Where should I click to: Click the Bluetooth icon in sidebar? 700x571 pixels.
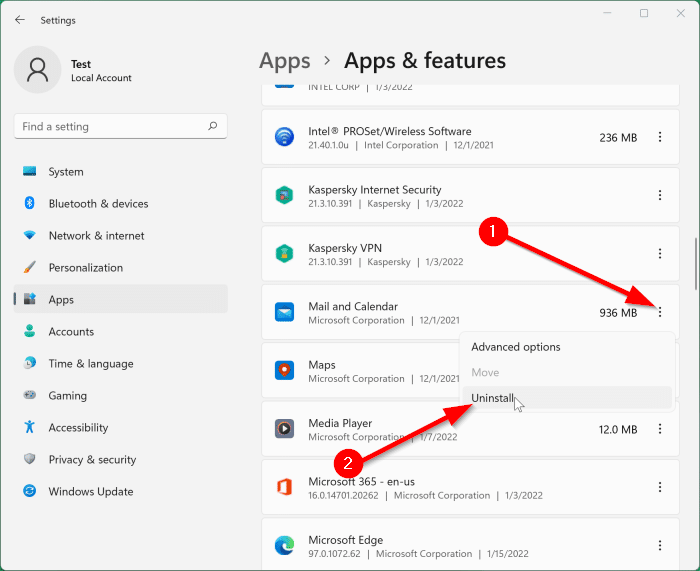29,203
